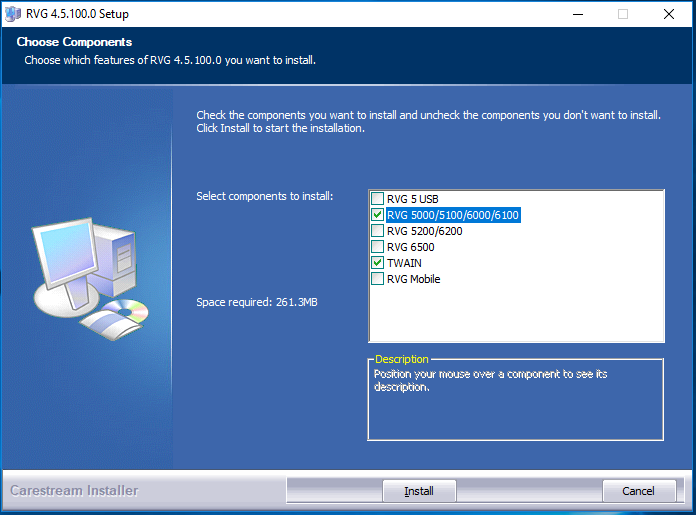Click the Choose Components header title

tap(74, 43)
